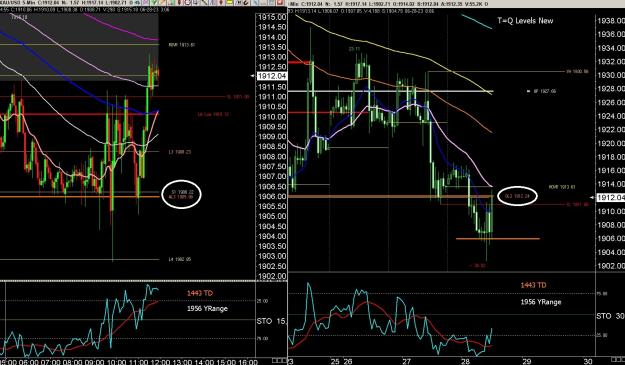Click the H4 1930.58 level label on right chart
Image resolution: width=625 pixels, height=365 pixels.
[x=578, y=72]
